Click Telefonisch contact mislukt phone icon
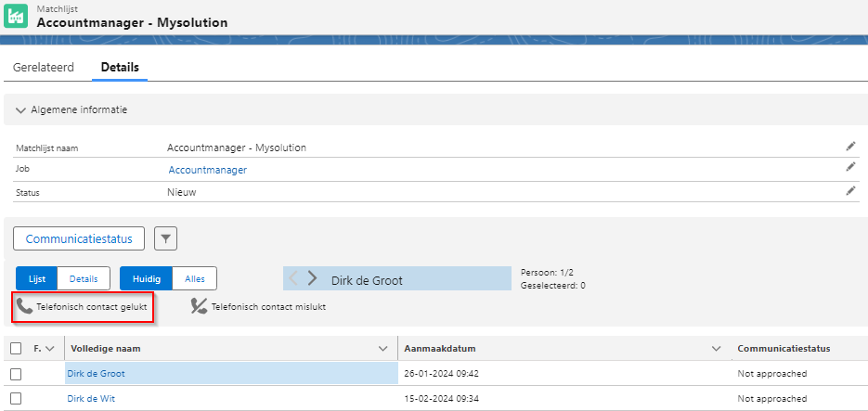This screenshot has width=868, height=411. point(199,306)
